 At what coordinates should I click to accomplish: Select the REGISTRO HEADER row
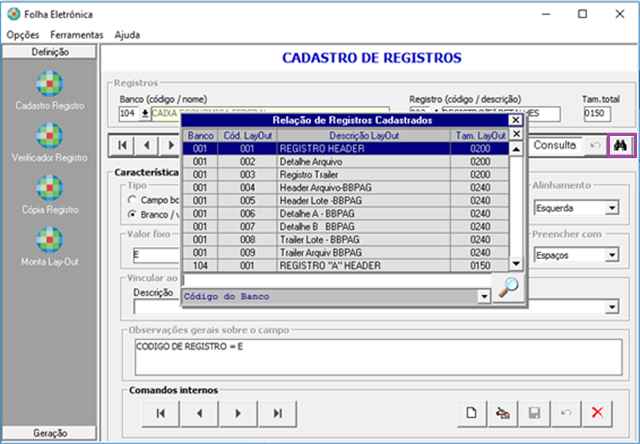tap(346, 149)
